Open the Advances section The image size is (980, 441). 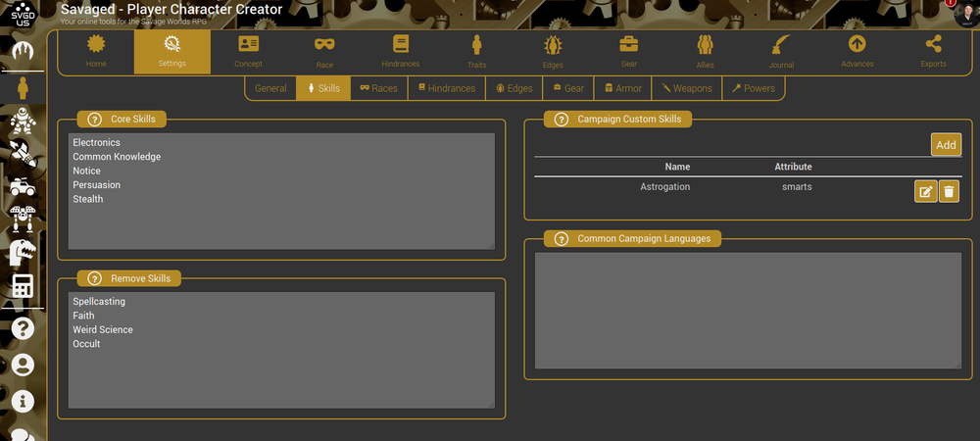(x=857, y=52)
